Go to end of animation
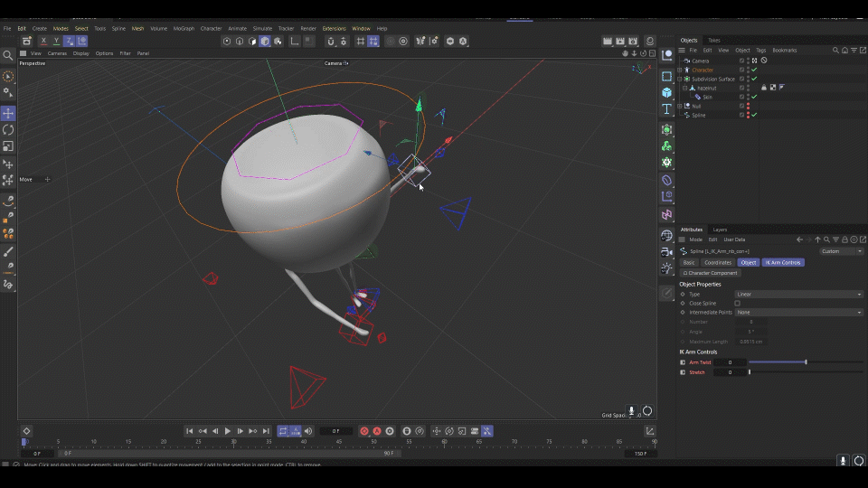Image resolution: width=868 pixels, height=488 pixels. tap(266, 431)
